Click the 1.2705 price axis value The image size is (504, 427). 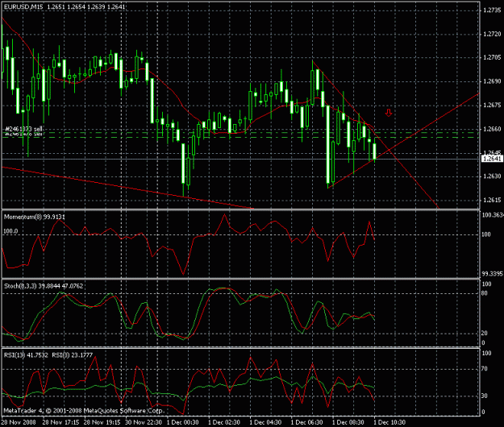click(492, 57)
